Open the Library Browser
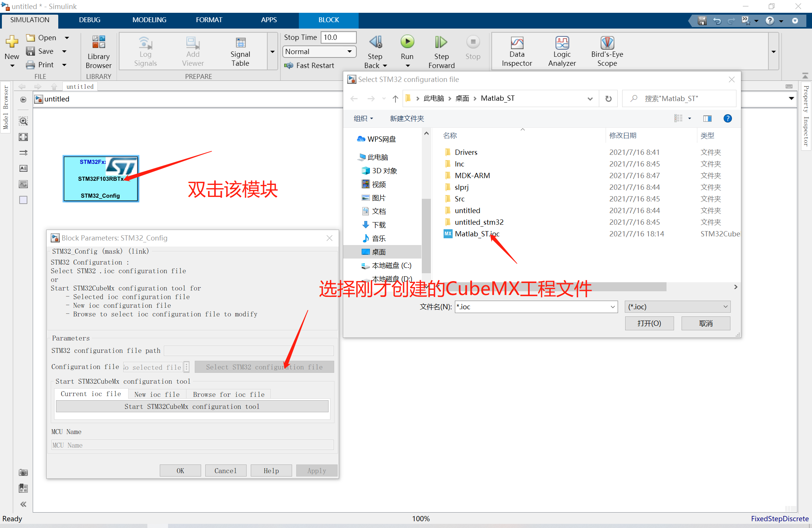Image resolution: width=812 pixels, height=528 pixels. 98,52
